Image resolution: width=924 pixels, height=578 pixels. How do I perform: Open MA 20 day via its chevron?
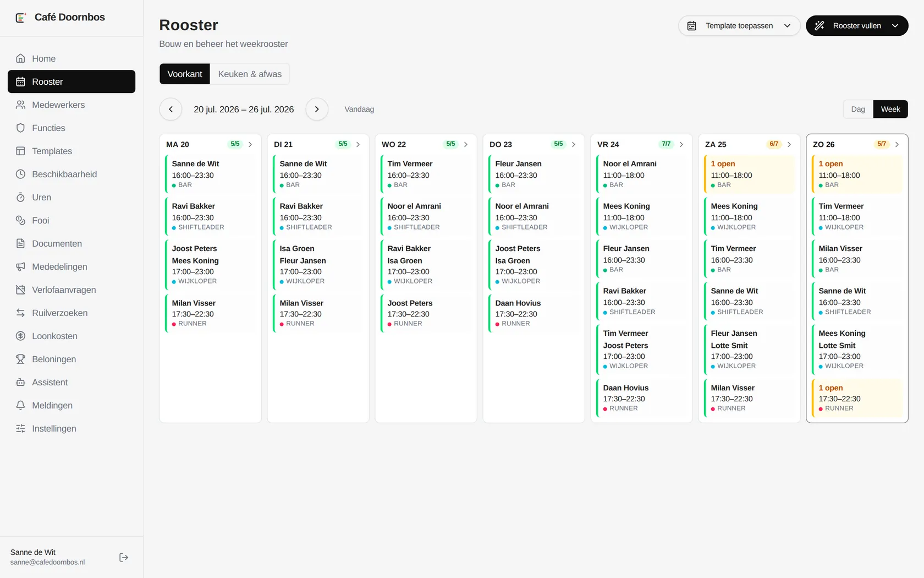coord(250,144)
